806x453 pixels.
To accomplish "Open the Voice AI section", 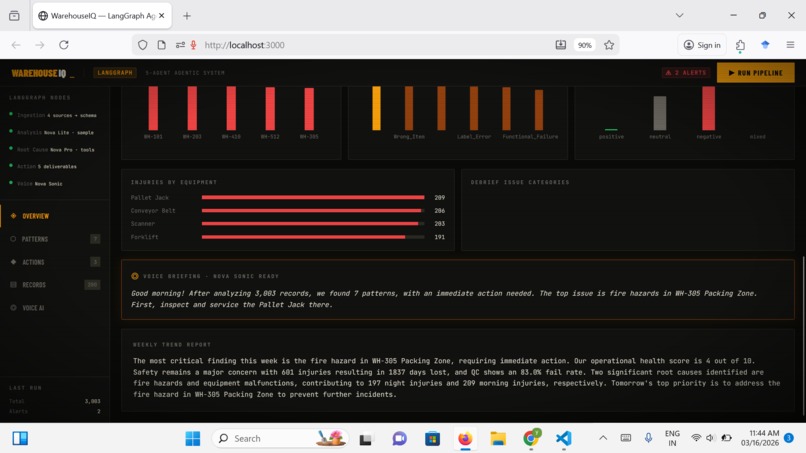I will coord(54,308).
